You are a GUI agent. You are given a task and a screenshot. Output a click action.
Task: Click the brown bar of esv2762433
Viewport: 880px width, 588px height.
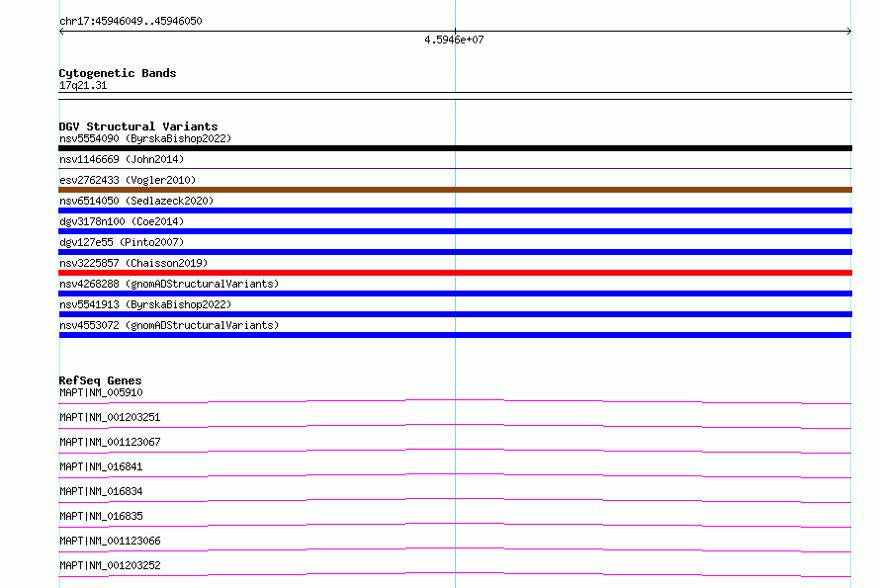click(x=455, y=190)
